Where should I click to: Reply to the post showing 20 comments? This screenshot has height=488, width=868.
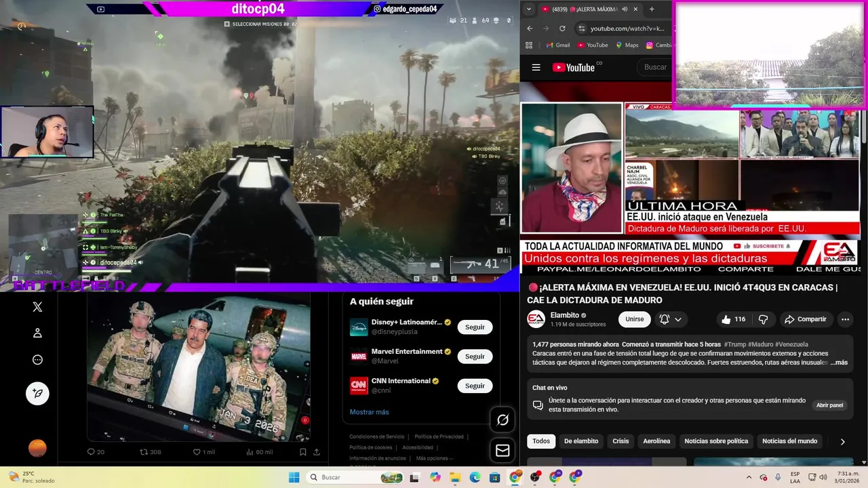click(96, 452)
